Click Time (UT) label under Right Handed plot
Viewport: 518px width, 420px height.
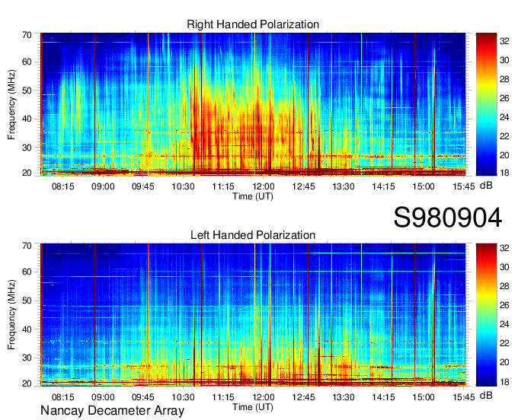tap(253, 196)
